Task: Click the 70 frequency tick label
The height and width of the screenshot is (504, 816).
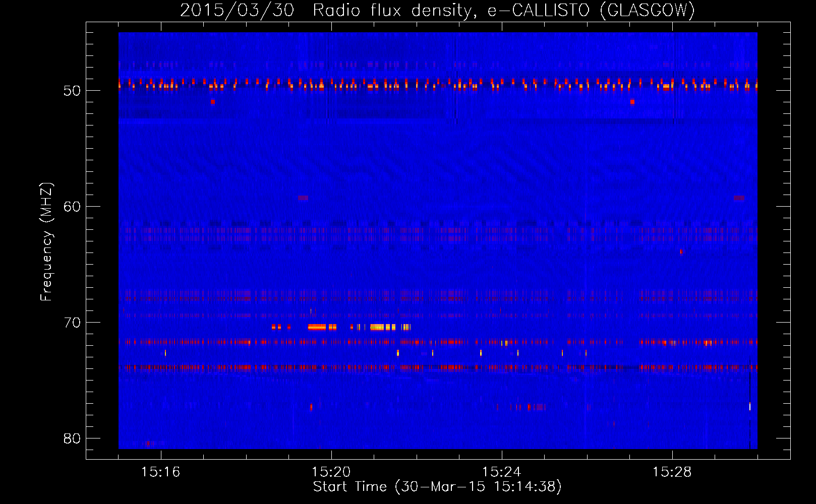Action: 72,323
